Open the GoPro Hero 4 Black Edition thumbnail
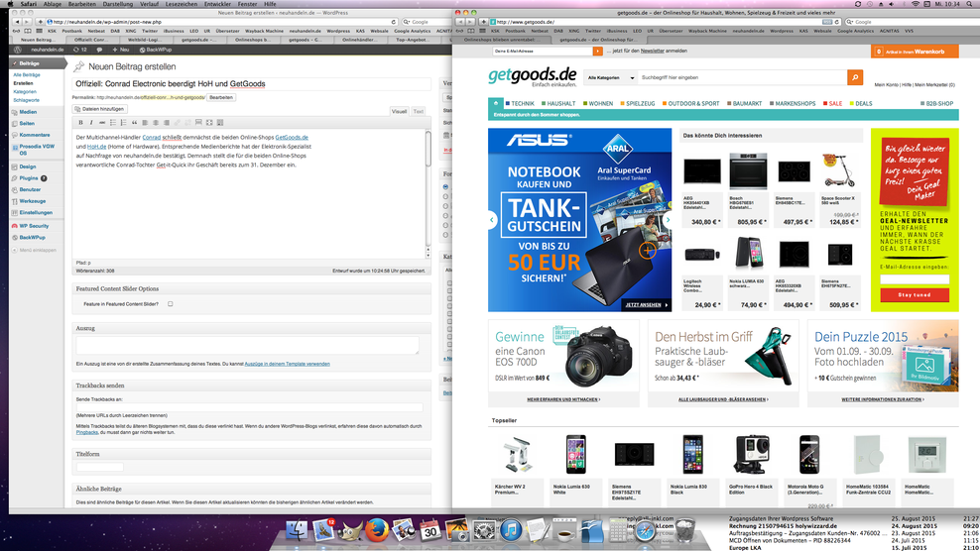 pos(751,454)
